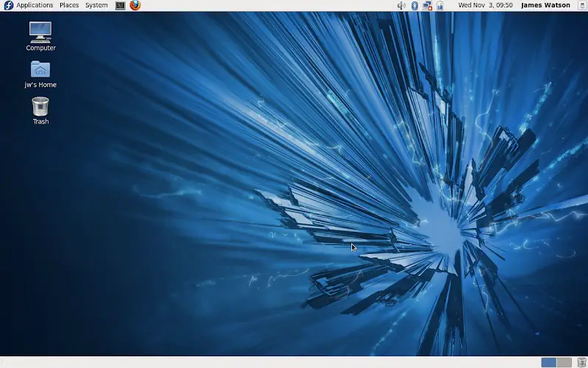The width and height of the screenshot is (588, 368).
Task: Click the Trash applet in bottom panel
Action: [x=581, y=362]
